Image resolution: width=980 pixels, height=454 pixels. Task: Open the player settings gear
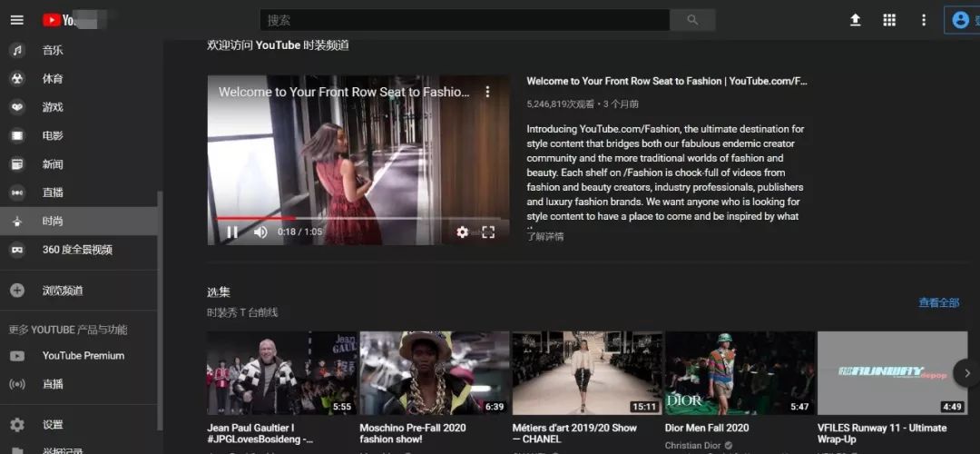coord(462,232)
